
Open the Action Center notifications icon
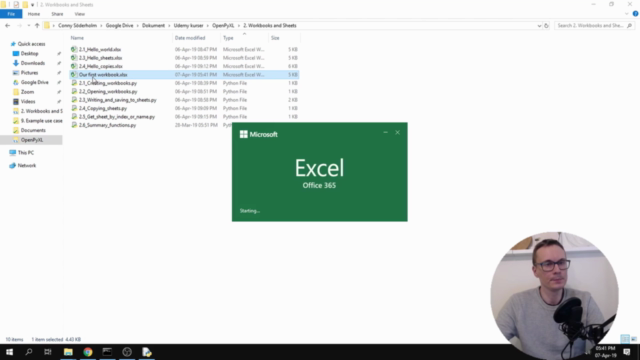[627, 352]
